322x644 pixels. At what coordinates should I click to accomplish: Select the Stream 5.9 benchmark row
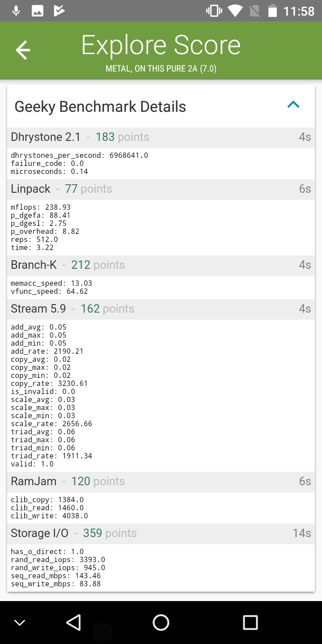[x=161, y=309]
